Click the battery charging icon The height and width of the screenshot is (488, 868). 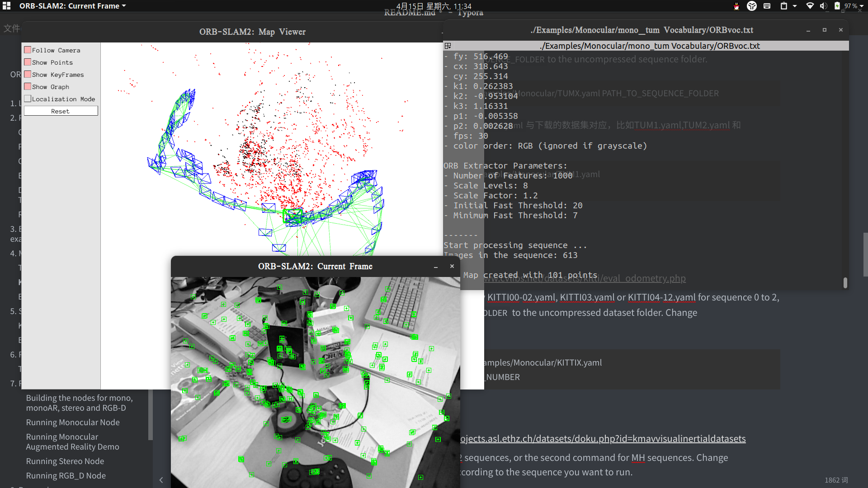tap(837, 6)
